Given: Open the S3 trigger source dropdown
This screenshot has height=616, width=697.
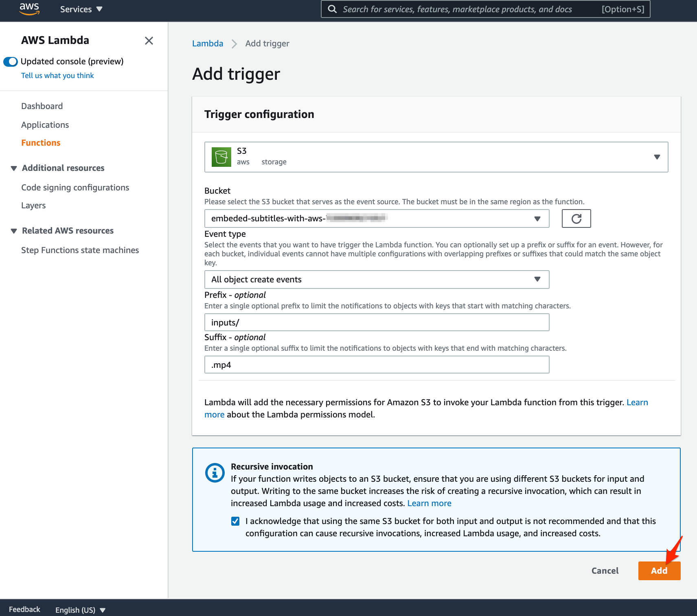Looking at the screenshot, I should (436, 157).
